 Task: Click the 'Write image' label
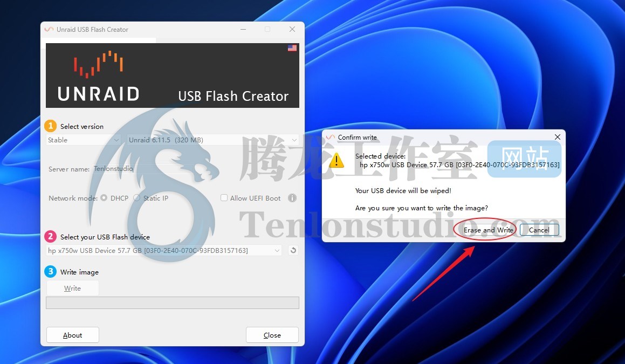coord(79,272)
